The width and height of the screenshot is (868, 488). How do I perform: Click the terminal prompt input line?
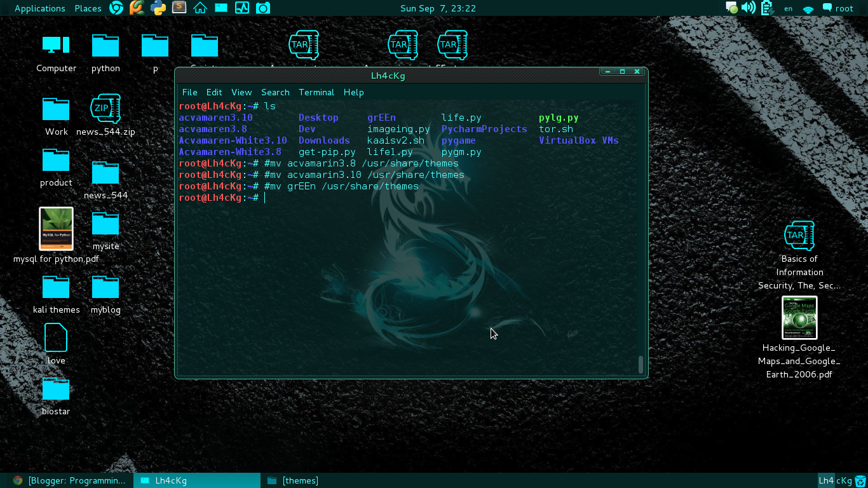407,198
